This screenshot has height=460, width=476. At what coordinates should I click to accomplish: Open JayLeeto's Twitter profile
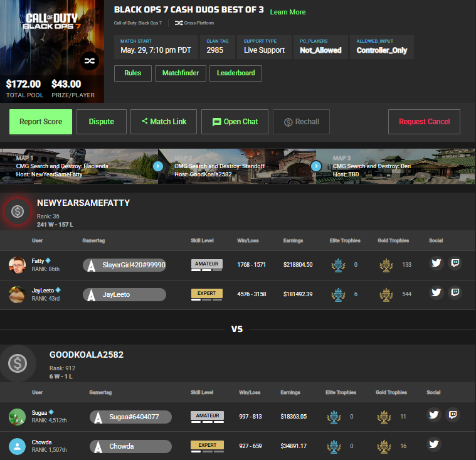(x=436, y=292)
